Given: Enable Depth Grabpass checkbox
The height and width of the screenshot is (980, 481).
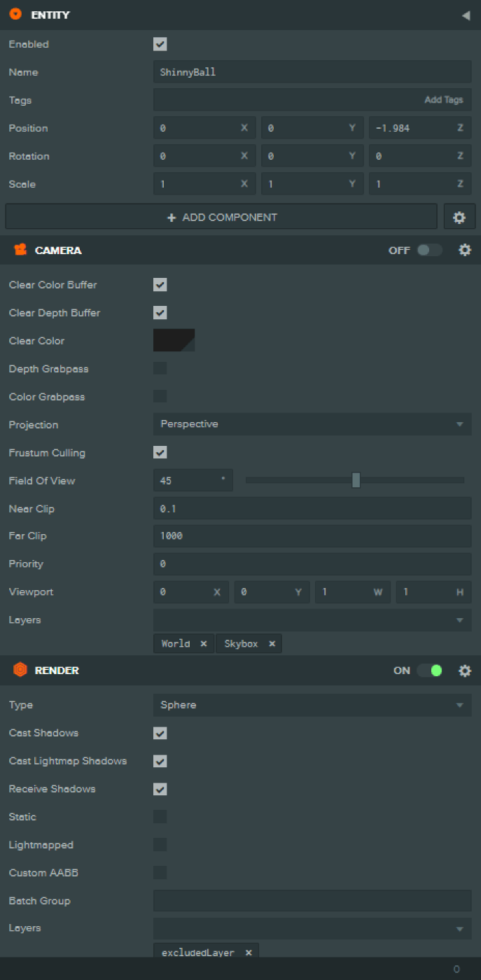Looking at the screenshot, I should point(160,368).
